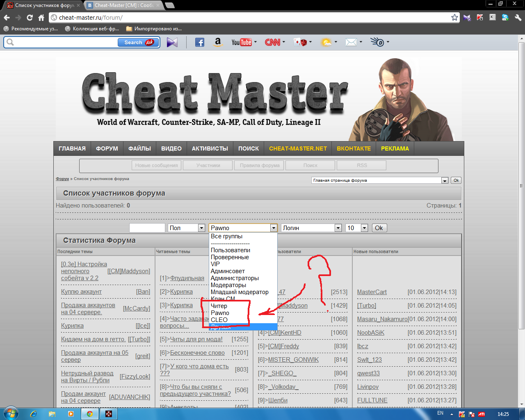Reload the page with the refresh icon

point(30,18)
